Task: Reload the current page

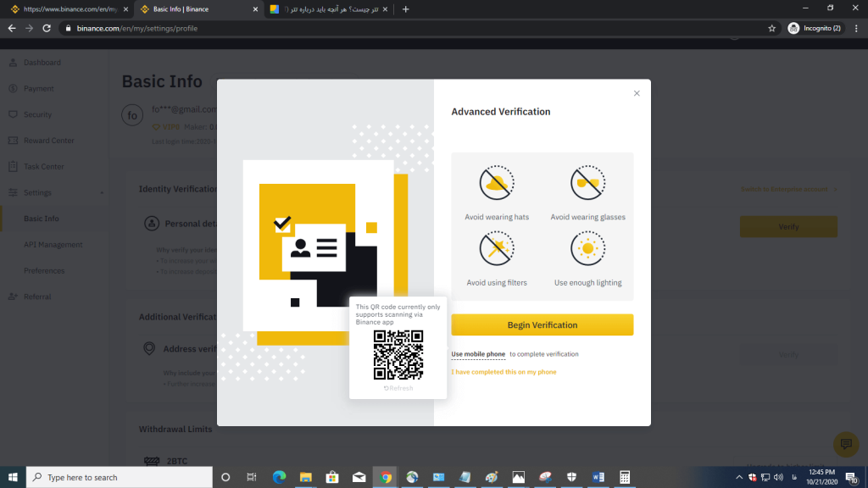Action: coord(47,28)
